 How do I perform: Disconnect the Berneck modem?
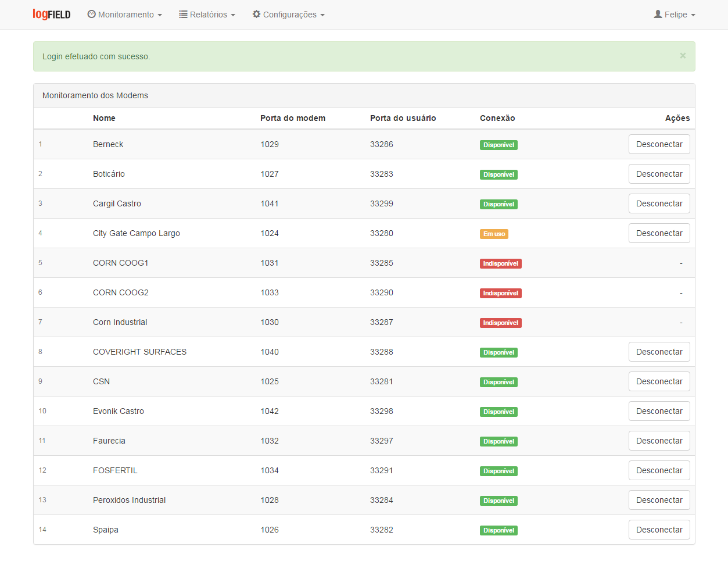[659, 144]
